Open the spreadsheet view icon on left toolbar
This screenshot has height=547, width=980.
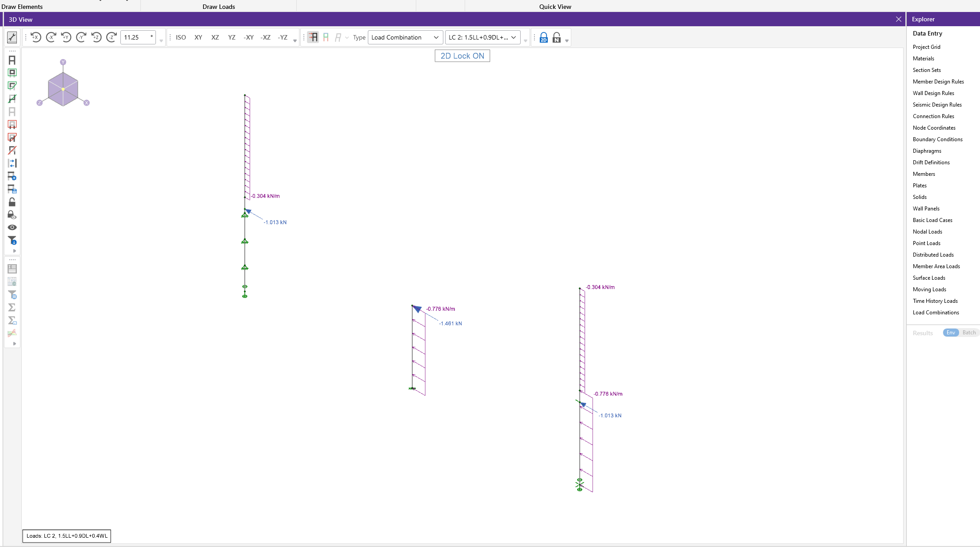tap(12, 269)
